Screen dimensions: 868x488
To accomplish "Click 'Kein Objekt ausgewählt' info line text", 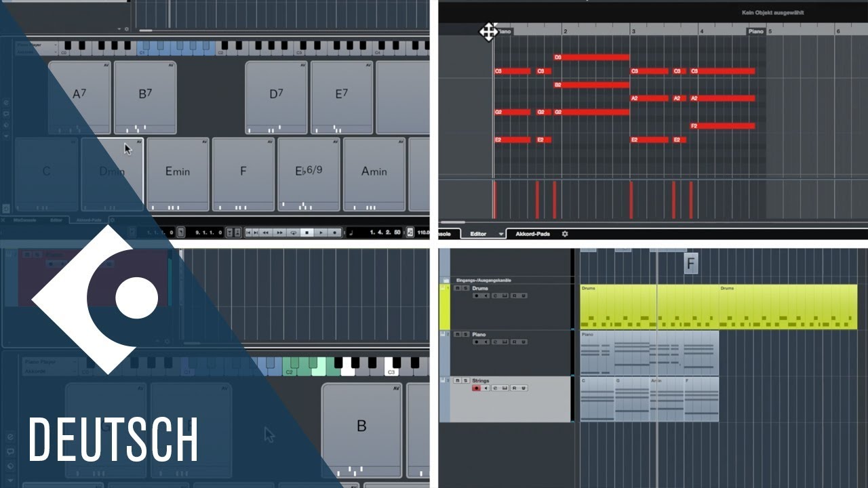I will (x=773, y=13).
